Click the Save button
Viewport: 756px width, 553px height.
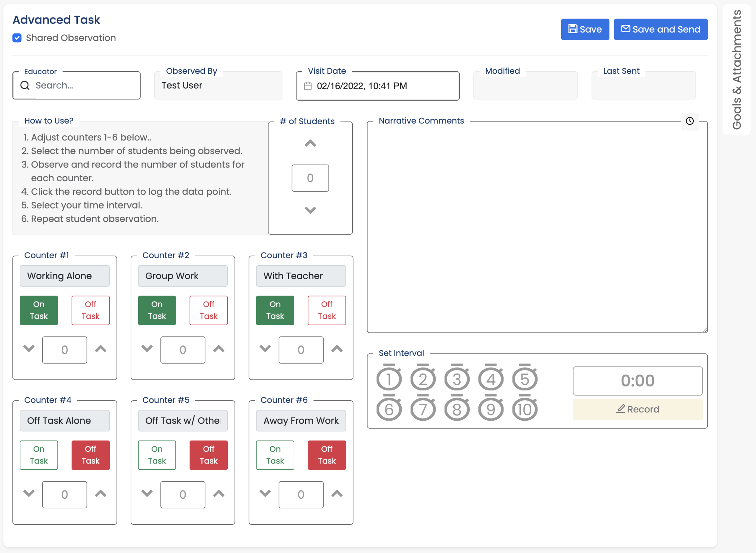pyautogui.click(x=585, y=29)
